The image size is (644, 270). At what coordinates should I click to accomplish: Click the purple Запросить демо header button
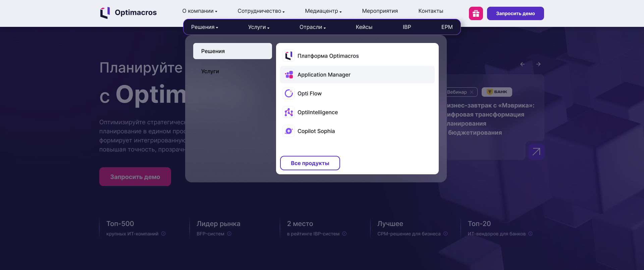click(x=516, y=13)
